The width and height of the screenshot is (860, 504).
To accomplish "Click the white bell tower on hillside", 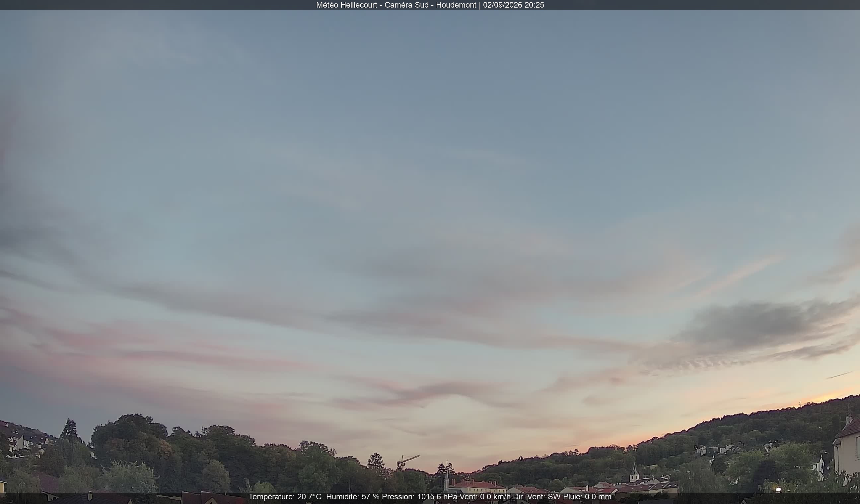I will point(634,473).
